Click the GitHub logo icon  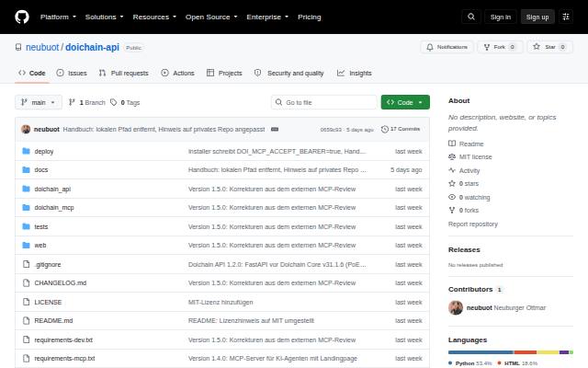pos(22,17)
